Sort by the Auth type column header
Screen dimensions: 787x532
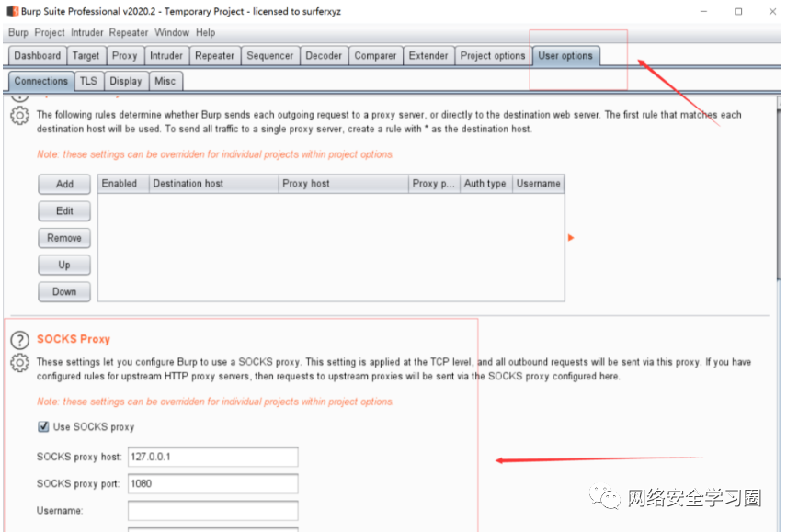click(486, 184)
